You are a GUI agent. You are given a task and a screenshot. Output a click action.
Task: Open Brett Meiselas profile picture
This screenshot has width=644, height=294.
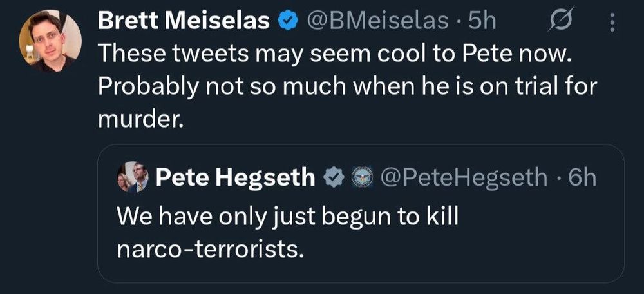pyautogui.click(x=50, y=41)
